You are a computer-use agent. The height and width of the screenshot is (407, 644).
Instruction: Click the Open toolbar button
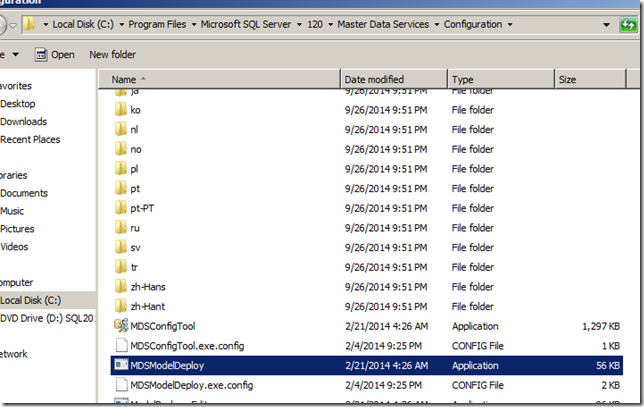tap(55, 54)
